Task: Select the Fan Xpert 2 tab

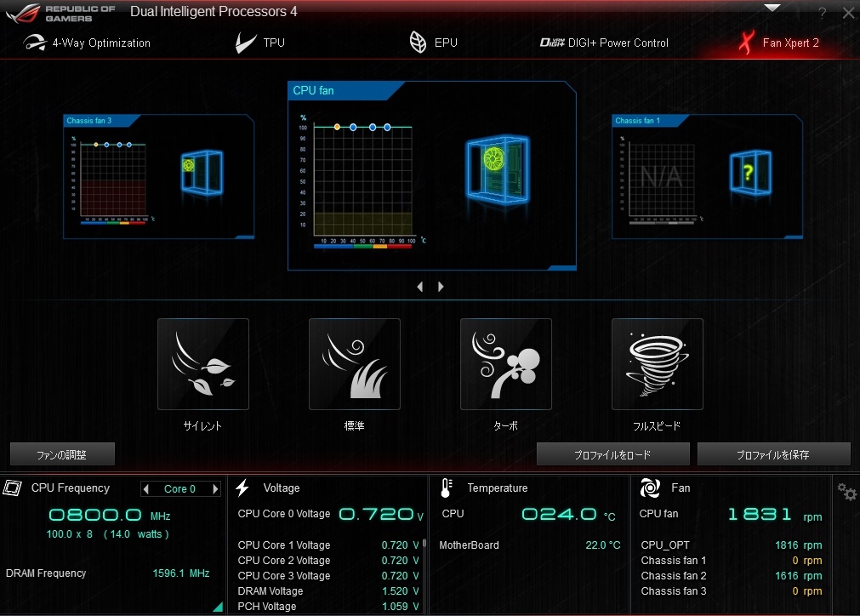Action: (779, 43)
